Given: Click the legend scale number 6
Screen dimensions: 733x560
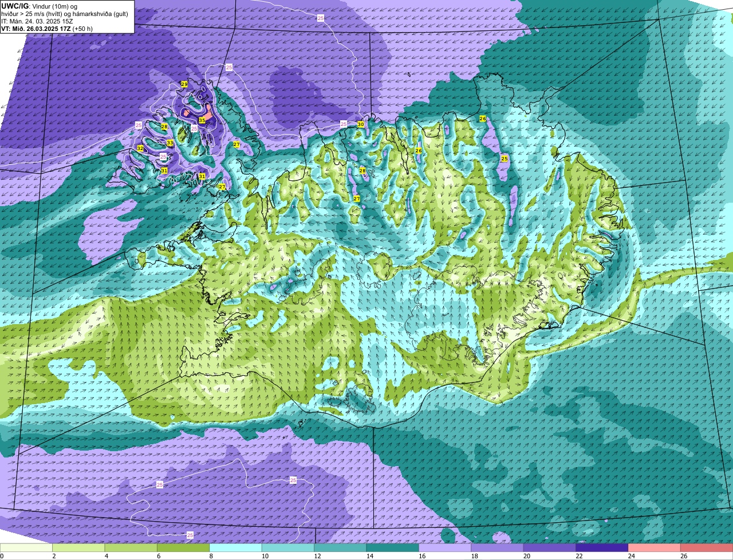Looking at the screenshot, I should click(159, 556).
